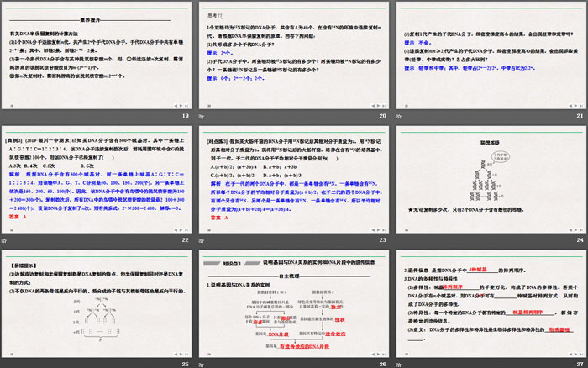The height and width of the screenshot is (368, 588).
Task: Click the slide number 25 label
Action: tap(186, 364)
